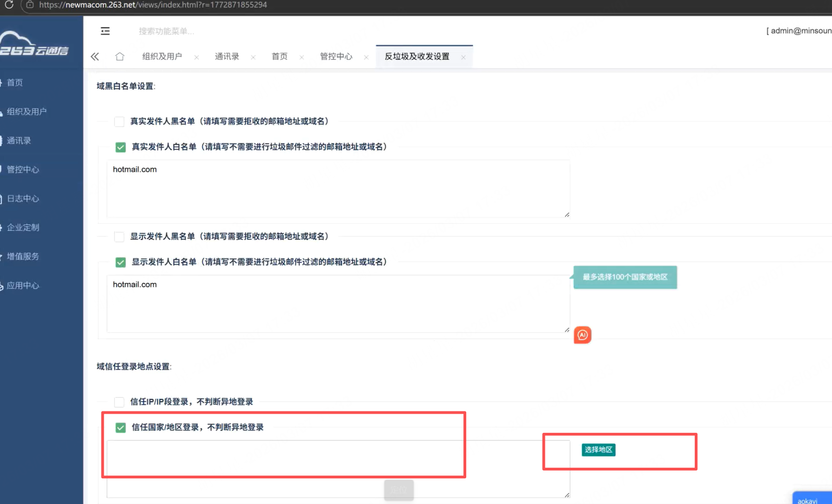Click the greyed 定位 button
The height and width of the screenshot is (504, 832).
pos(399,490)
